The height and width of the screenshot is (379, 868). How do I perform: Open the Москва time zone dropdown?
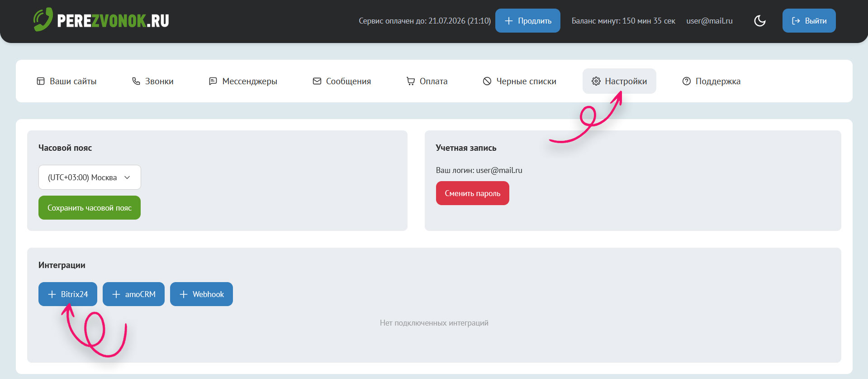(89, 178)
